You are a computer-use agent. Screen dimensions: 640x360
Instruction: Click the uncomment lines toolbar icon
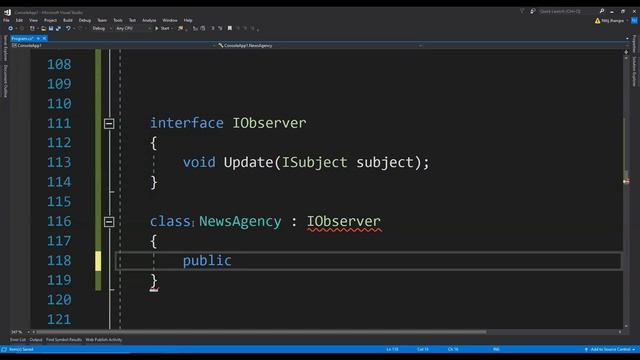203,29
